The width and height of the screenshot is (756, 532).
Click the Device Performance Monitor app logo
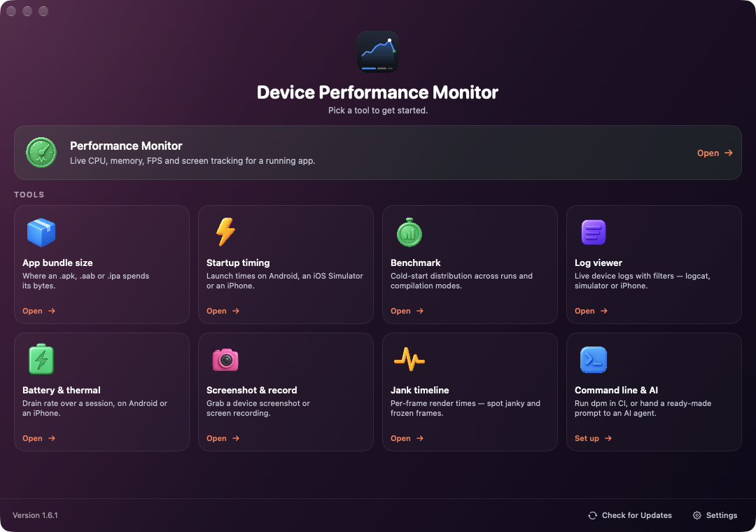tap(377, 52)
